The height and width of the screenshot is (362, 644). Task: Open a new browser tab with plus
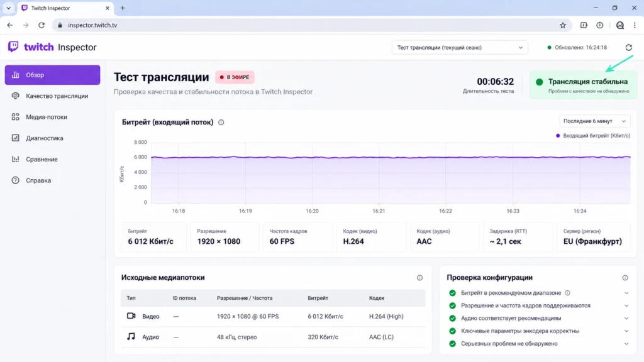tap(123, 8)
